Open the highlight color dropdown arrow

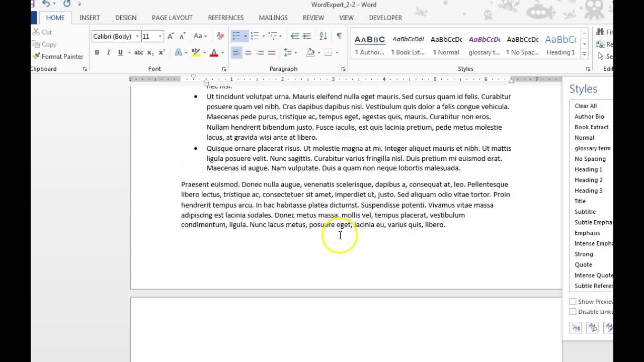pos(204,52)
